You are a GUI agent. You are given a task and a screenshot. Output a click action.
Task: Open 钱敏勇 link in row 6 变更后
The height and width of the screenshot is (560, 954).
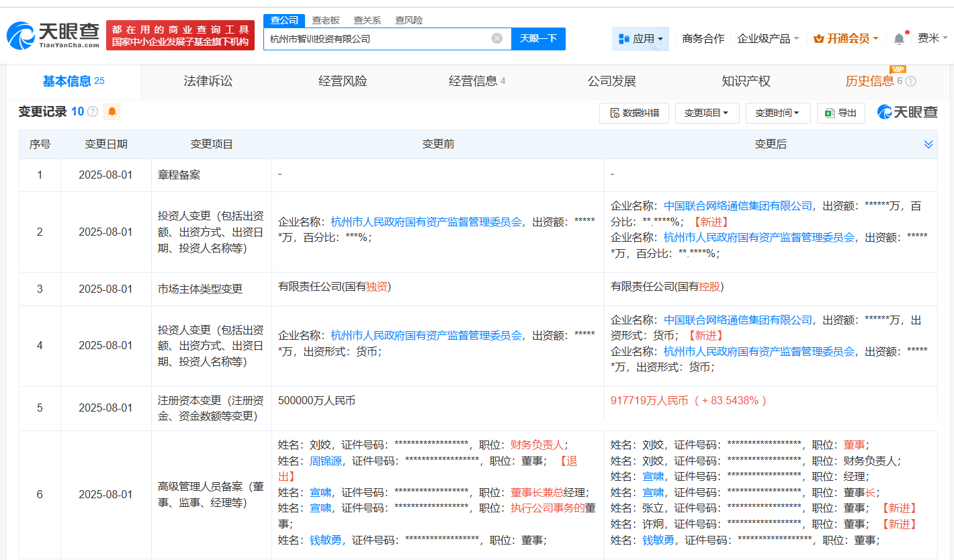tap(658, 540)
